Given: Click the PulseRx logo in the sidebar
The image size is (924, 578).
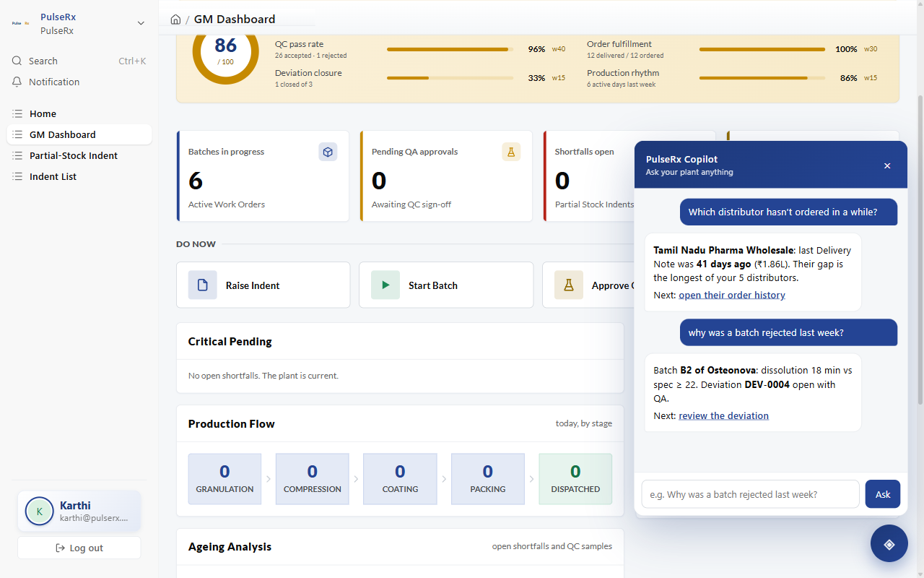Looking at the screenshot, I should pyautogui.click(x=20, y=23).
